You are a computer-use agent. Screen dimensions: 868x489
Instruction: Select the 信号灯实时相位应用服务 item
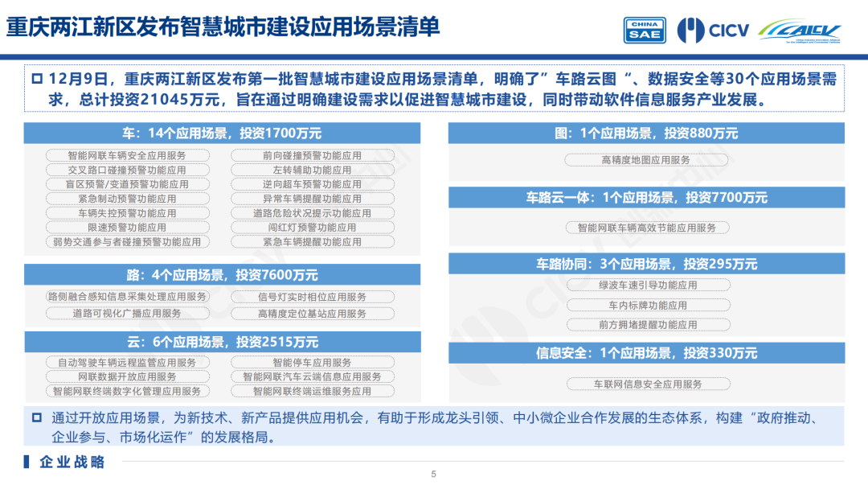coord(313,297)
